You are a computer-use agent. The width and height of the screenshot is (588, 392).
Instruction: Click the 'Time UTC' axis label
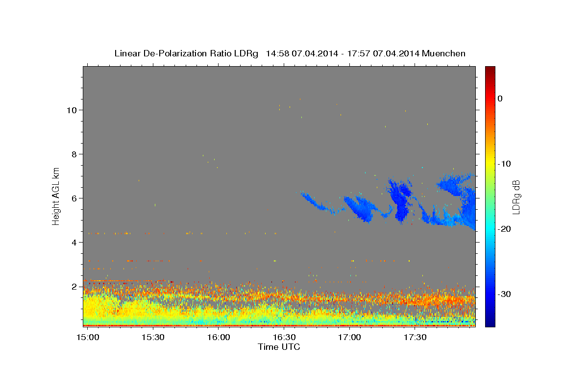pyautogui.click(x=279, y=347)
